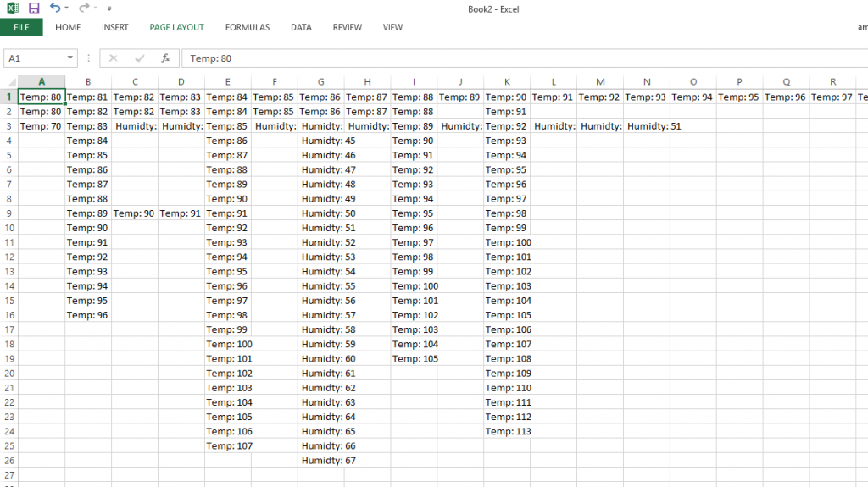868x487 pixels.
Task: Click the Redo arrow icon
Action: 83,8
